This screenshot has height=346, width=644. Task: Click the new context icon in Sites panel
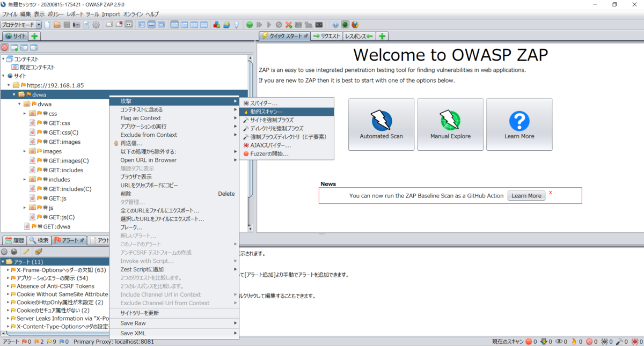[x=14, y=47]
